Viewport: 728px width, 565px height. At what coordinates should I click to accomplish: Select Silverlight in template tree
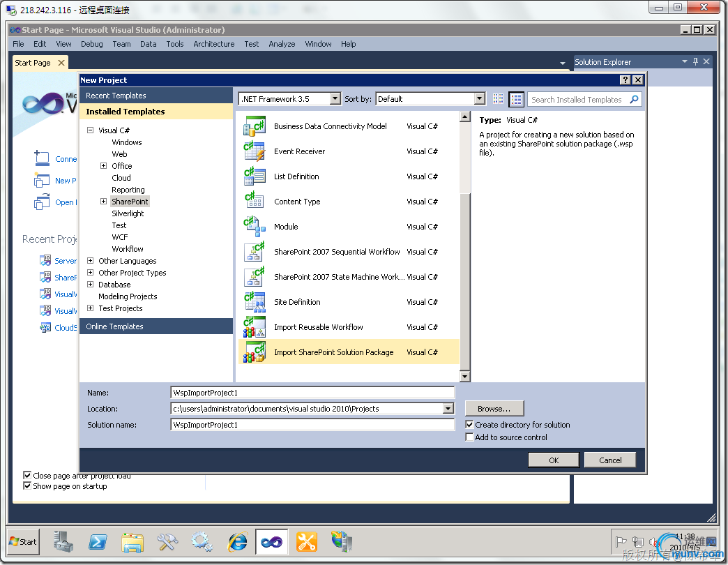(128, 213)
